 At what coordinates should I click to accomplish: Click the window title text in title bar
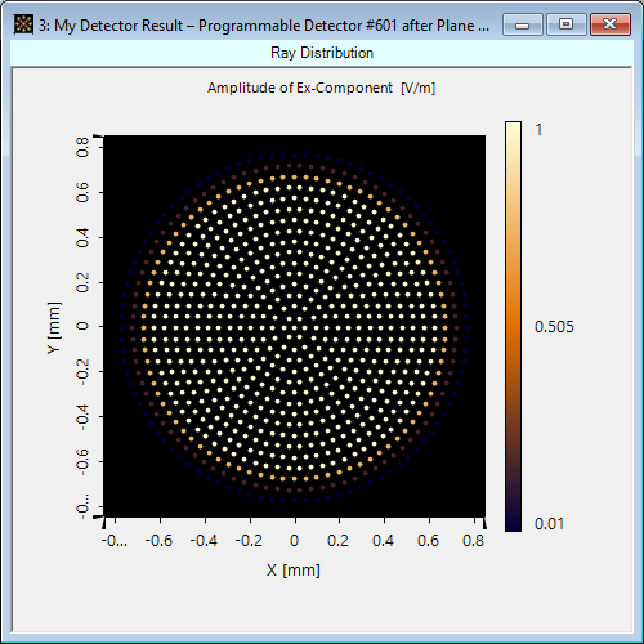pyautogui.click(x=270, y=26)
